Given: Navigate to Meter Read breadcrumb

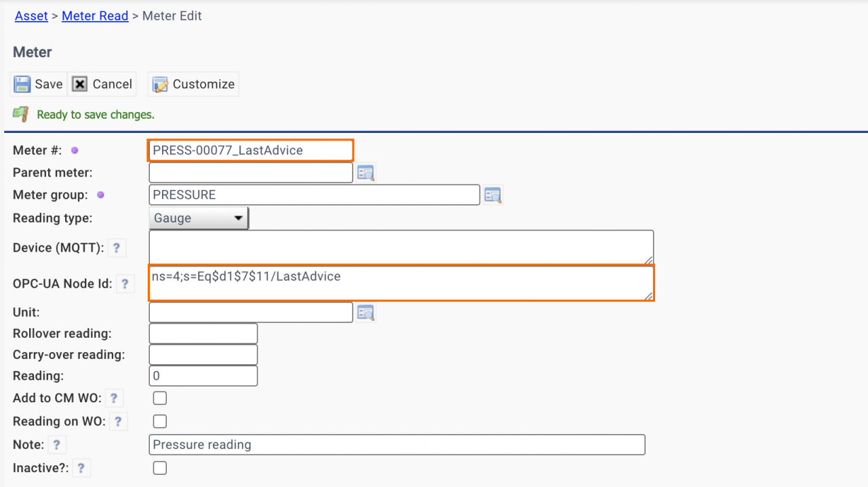Looking at the screenshot, I should [x=95, y=16].
